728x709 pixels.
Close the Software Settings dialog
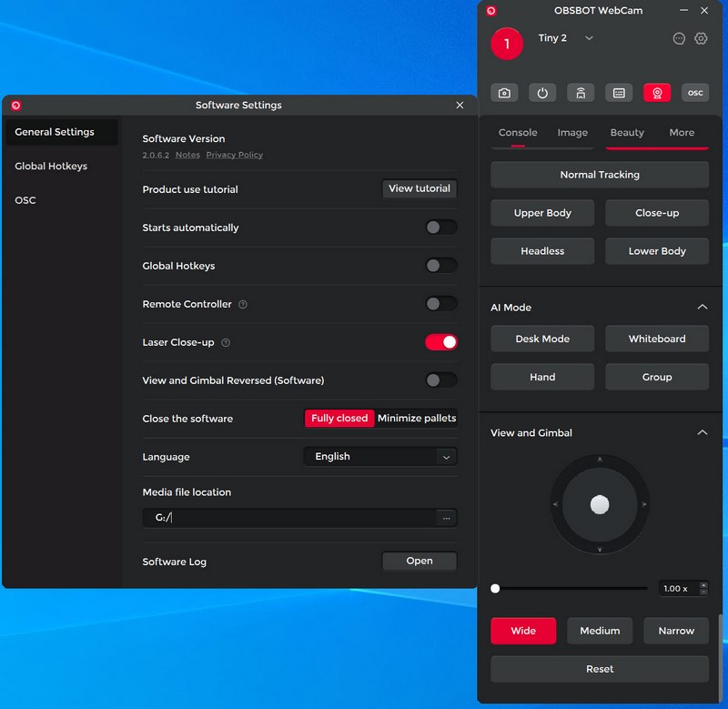click(x=460, y=106)
